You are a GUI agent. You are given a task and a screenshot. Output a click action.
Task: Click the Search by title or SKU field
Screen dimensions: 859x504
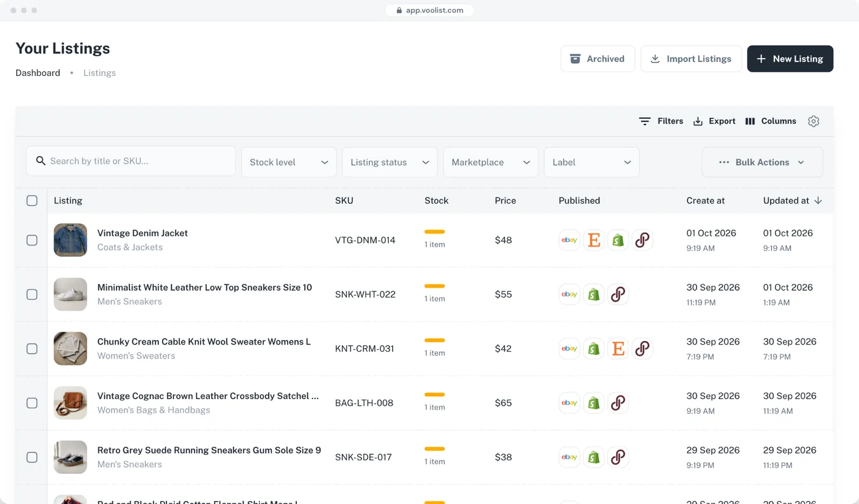coord(131,161)
